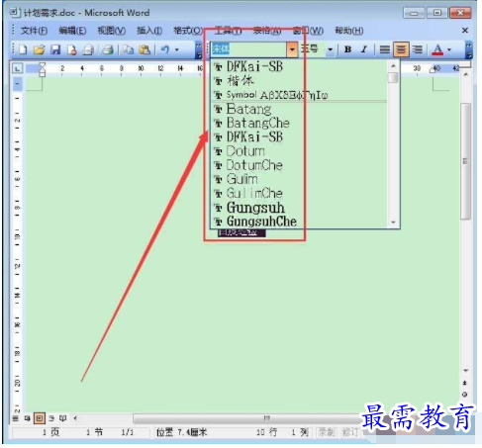
Task: Toggle 修订 track changes in status bar
Action: (350, 432)
